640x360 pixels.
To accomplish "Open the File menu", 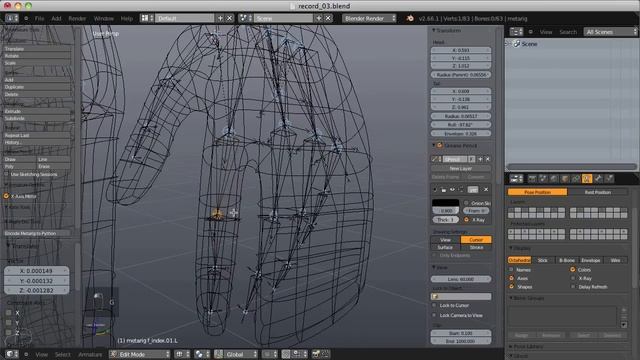I will (39, 18).
